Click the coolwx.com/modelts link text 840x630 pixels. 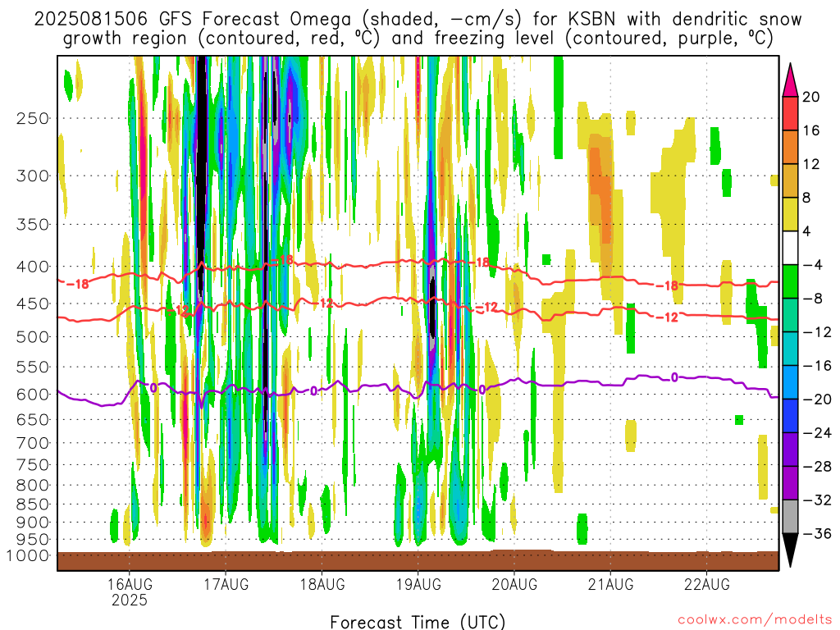pyautogui.click(x=755, y=620)
